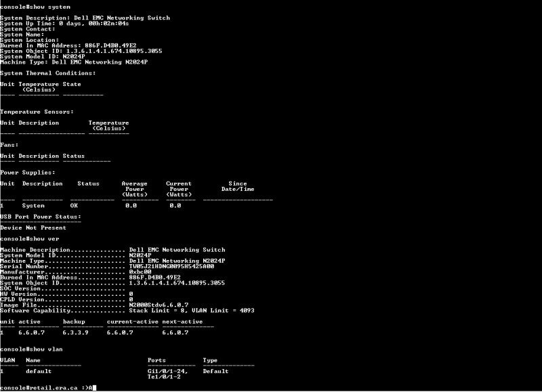Click the bottom console prompt input line
The width and height of the screenshot is (542, 392).
[x=48, y=388]
